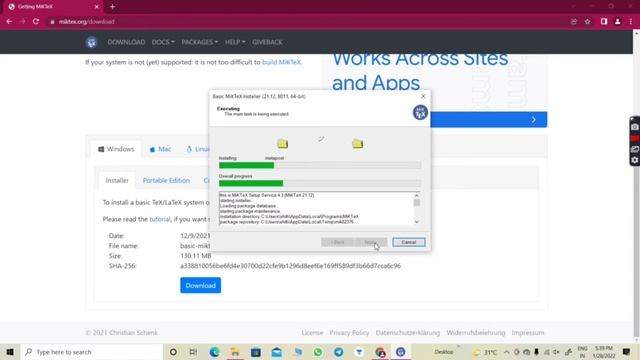The width and height of the screenshot is (640, 360).
Task: Open the gallery icon in the recorder widget
Action: [x=635, y=149]
